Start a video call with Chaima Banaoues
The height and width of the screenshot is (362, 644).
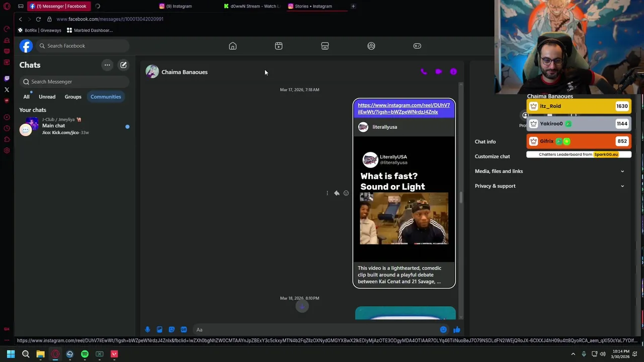point(438,72)
